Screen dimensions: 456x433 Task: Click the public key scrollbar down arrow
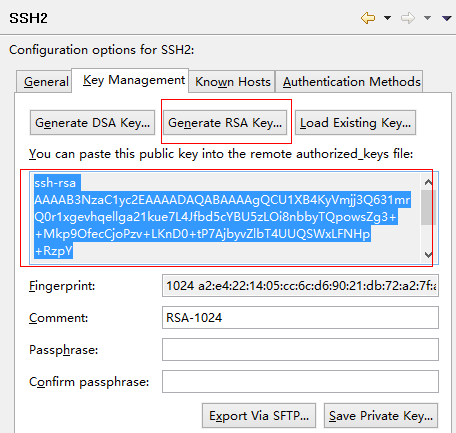[429, 255]
